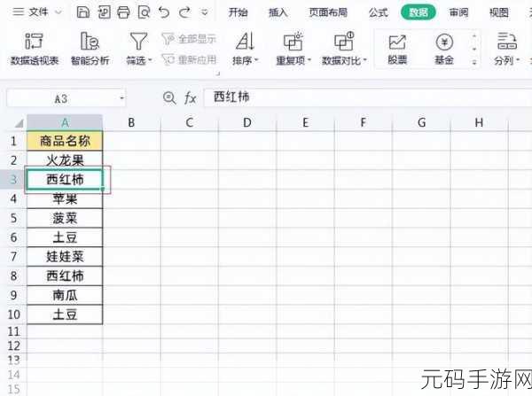532x396 pixels.
Task: Switch to the 开始 tab
Action: pos(238,12)
